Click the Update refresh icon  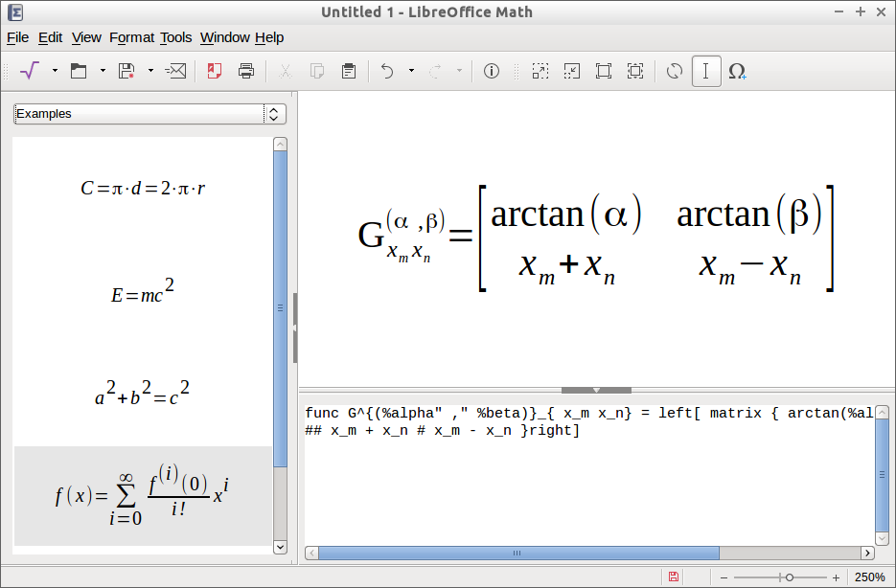pos(675,71)
